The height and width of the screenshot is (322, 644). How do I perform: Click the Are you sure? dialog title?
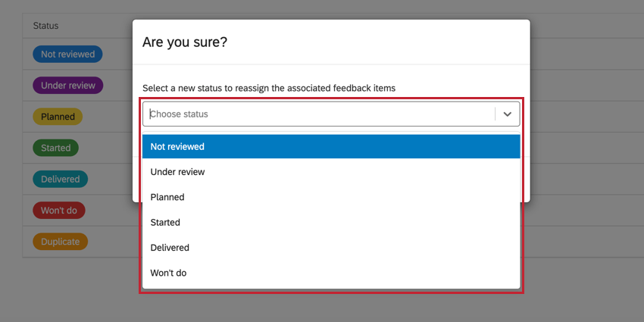click(x=185, y=42)
